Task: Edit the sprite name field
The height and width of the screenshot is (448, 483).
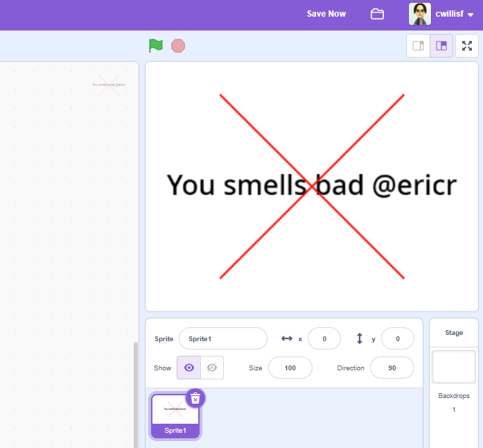Action: coord(222,338)
